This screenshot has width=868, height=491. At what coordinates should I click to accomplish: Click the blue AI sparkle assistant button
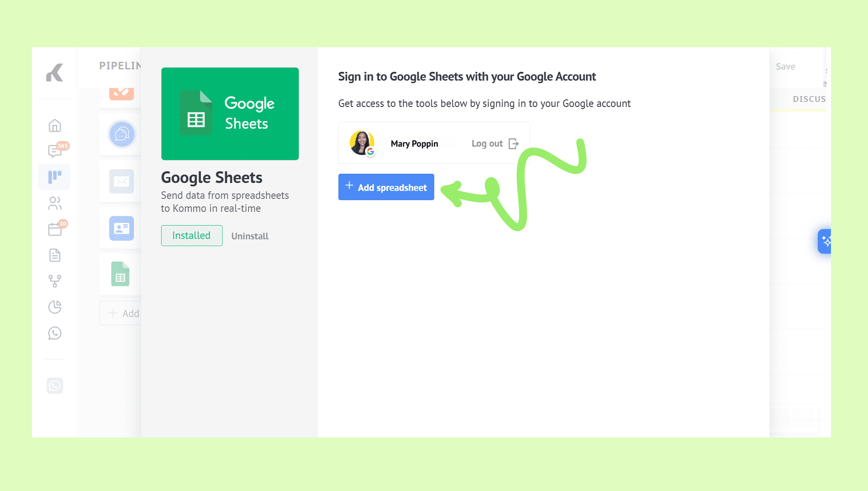(x=825, y=241)
